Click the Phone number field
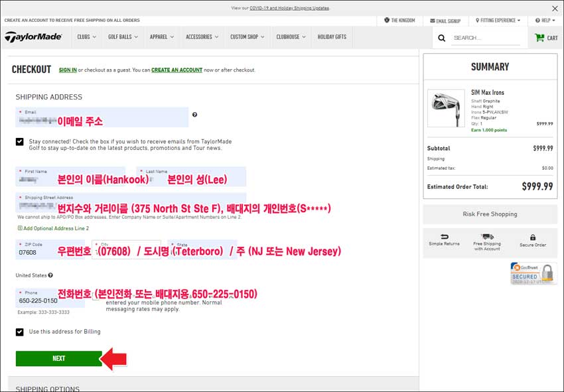The width and height of the screenshot is (564, 392). 50,298
